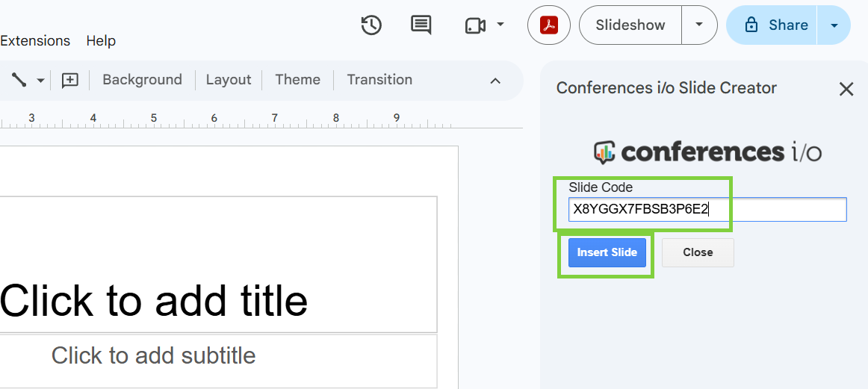Open the Help menu
Screen dimensions: 868x389
click(x=101, y=41)
